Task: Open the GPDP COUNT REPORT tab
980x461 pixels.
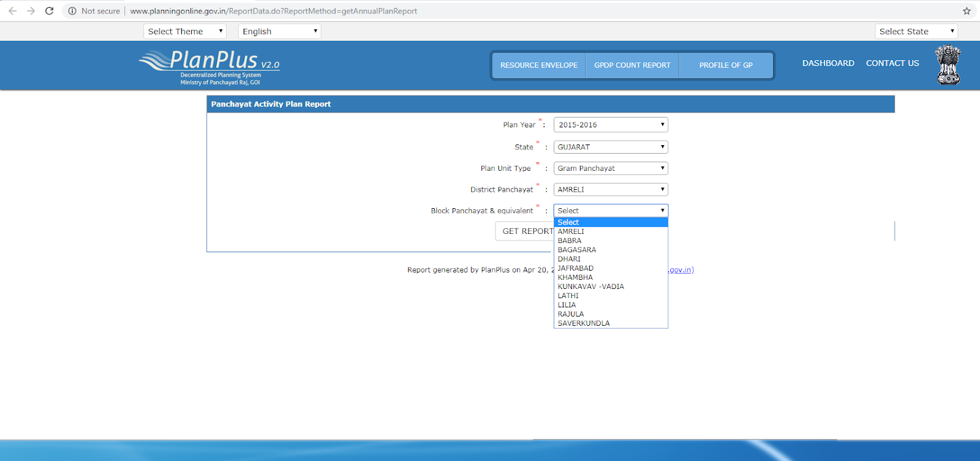Action: pos(632,65)
